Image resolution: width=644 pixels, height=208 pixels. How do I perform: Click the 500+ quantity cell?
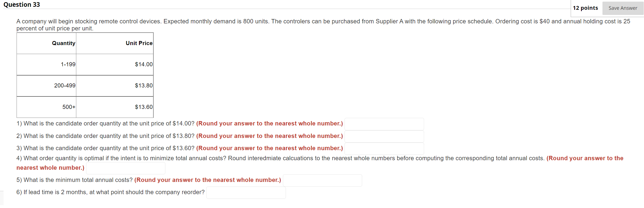click(x=69, y=107)
